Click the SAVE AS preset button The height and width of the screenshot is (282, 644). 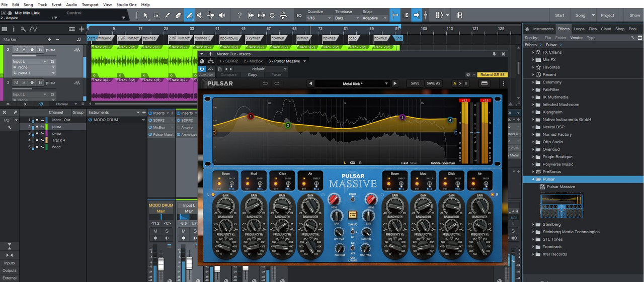click(x=433, y=83)
